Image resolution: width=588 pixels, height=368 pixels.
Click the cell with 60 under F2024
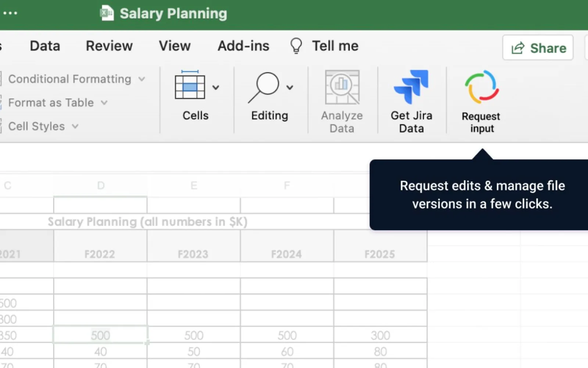point(287,351)
